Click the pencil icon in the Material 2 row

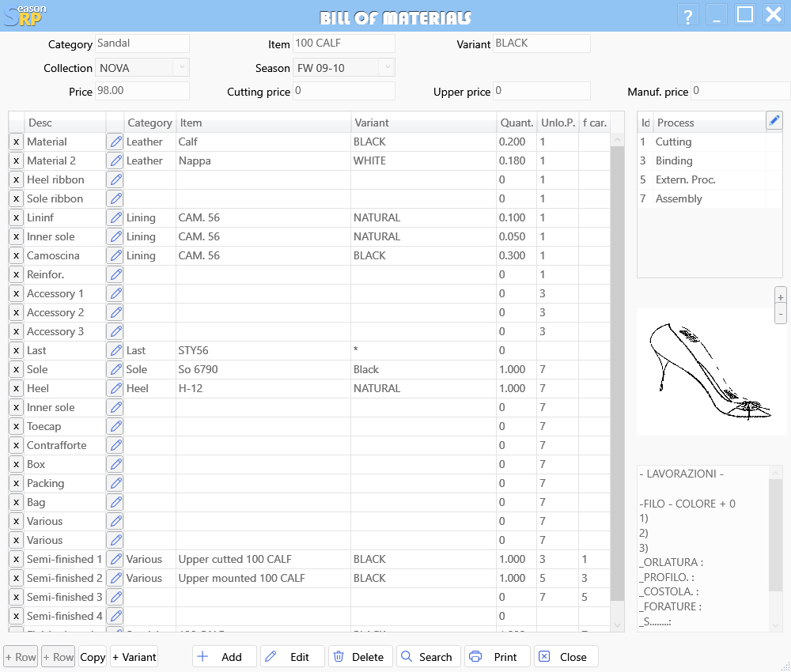tap(115, 160)
